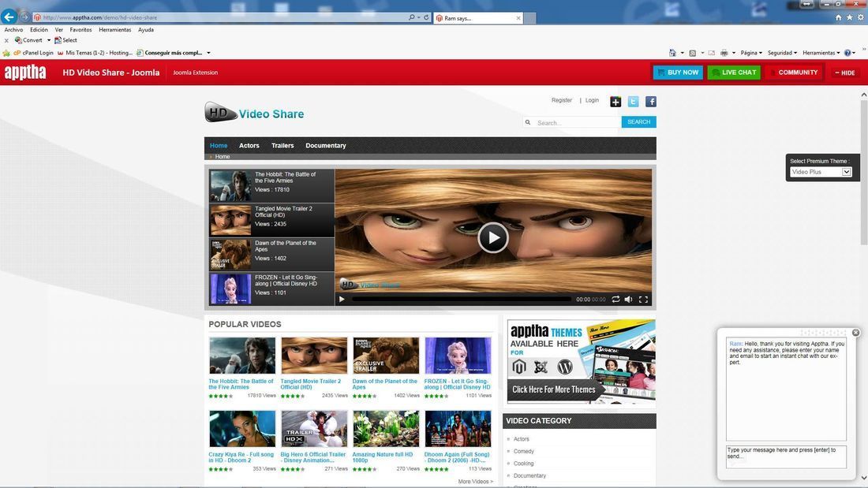Close the 'Ram says...' browser tab

point(518,18)
